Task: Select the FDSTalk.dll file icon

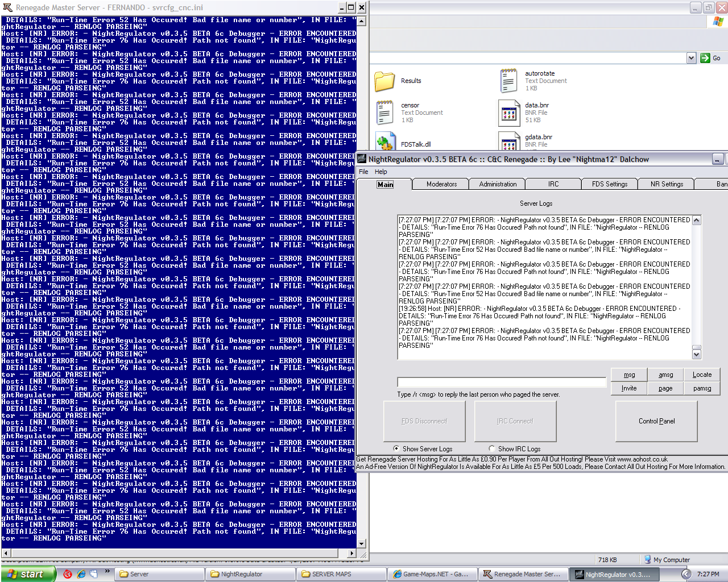Action: [x=384, y=142]
